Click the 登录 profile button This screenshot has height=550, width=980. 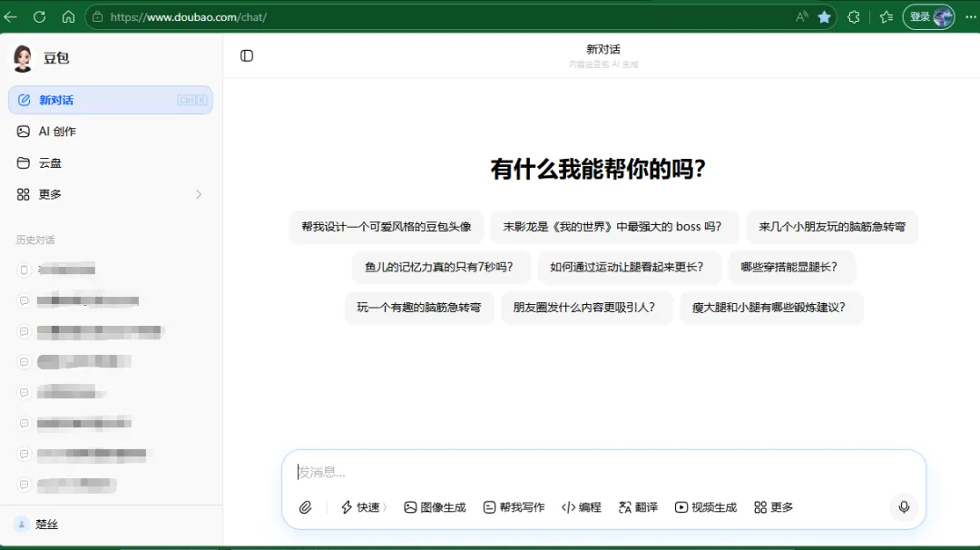(x=929, y=17)
